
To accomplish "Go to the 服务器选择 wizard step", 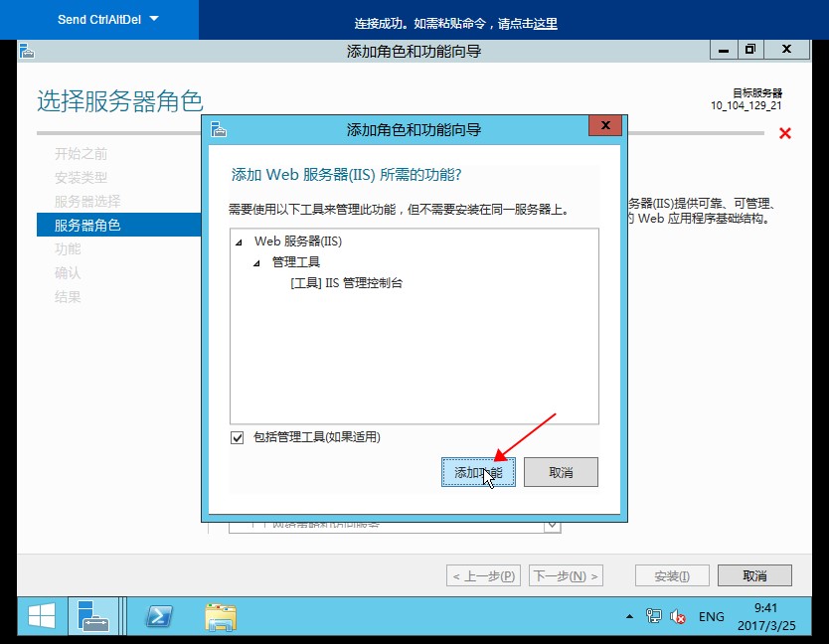I will tap(87, 202).
